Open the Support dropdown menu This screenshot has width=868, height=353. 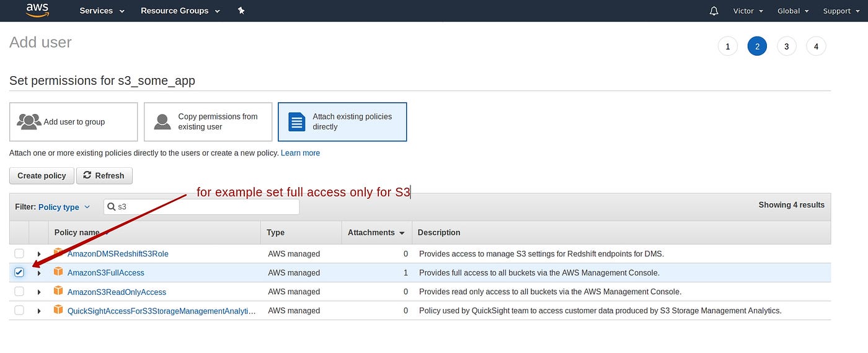pyautogui.click(x=841, y=11)
